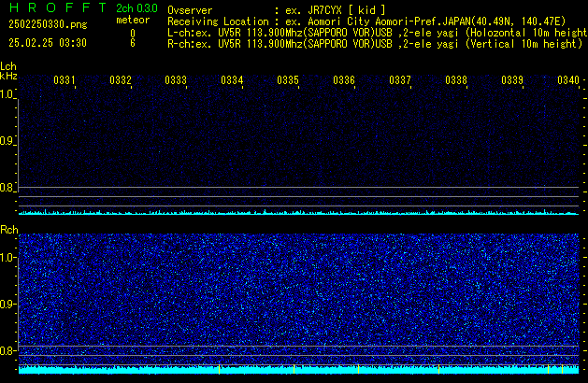Image resolution: width=588 pixels, height=383 pixels.
Task: Click the 0332 time marker
Action: click(121, 80)
